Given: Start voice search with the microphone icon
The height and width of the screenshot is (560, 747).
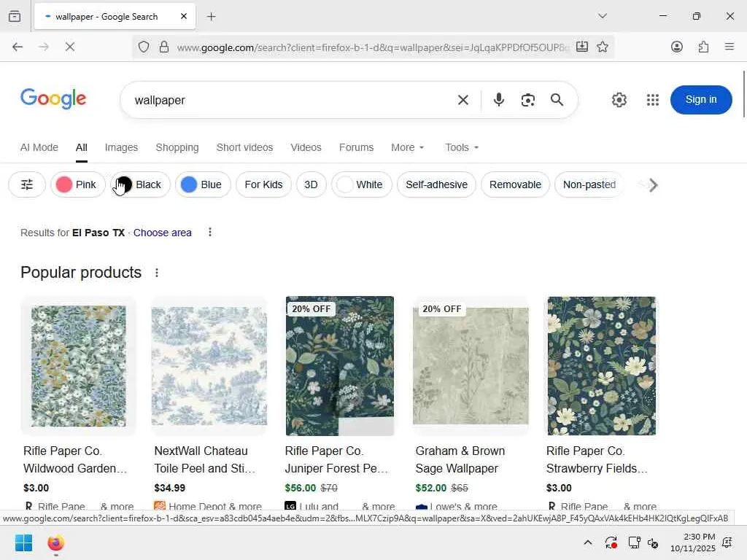Looking at the screenshot, I should point(499,100).
